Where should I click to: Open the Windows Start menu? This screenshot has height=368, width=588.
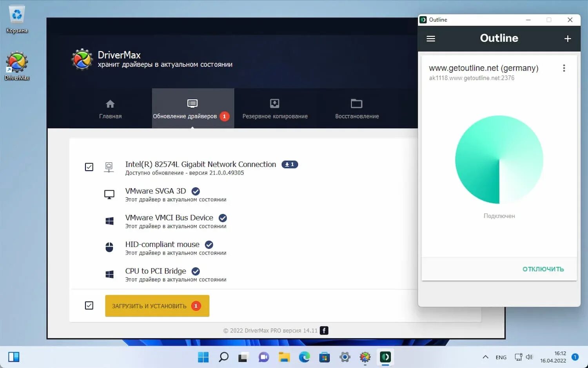(203, 357)
